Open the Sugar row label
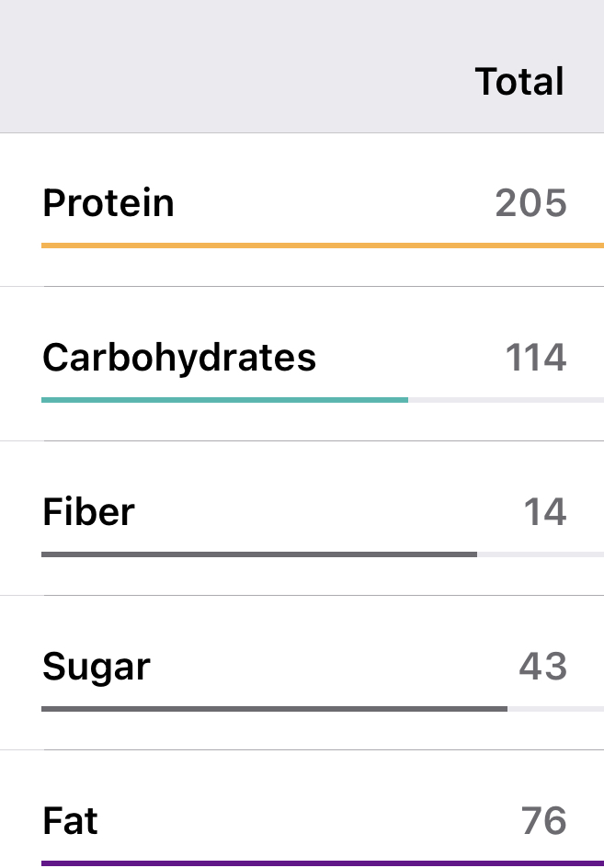The width and height of the screenshot is (604, 868). (x=96, y=666)
